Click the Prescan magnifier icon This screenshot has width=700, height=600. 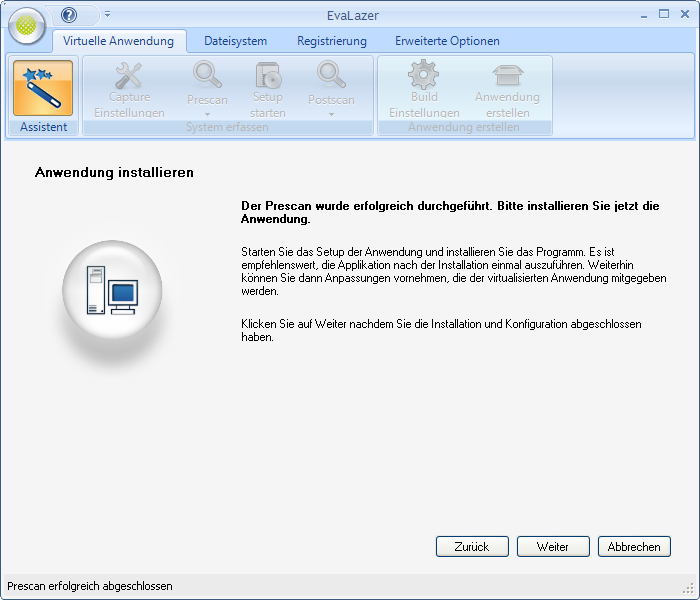[207, 75]
